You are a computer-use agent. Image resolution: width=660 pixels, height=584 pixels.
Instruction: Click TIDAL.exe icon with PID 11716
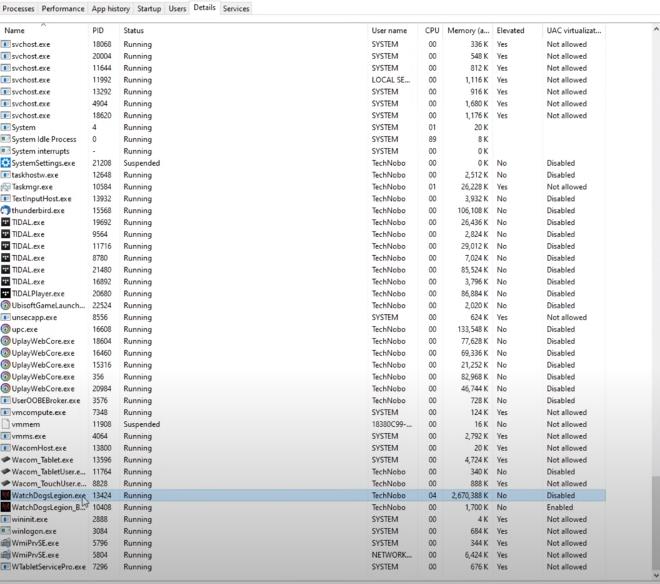[x=5, y=246]
